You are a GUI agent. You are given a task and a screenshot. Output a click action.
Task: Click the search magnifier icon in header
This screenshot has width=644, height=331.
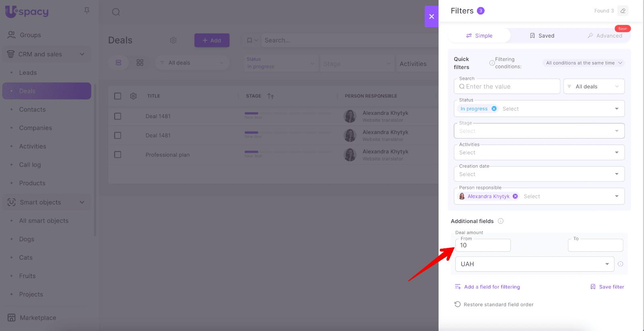[x=116, y=12]
